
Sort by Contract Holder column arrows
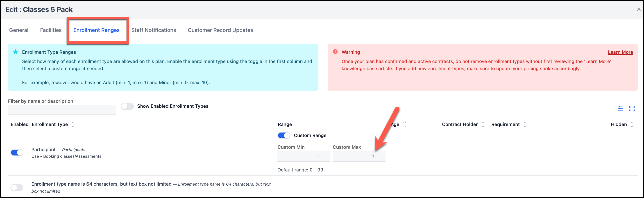[x=483, y=124]
